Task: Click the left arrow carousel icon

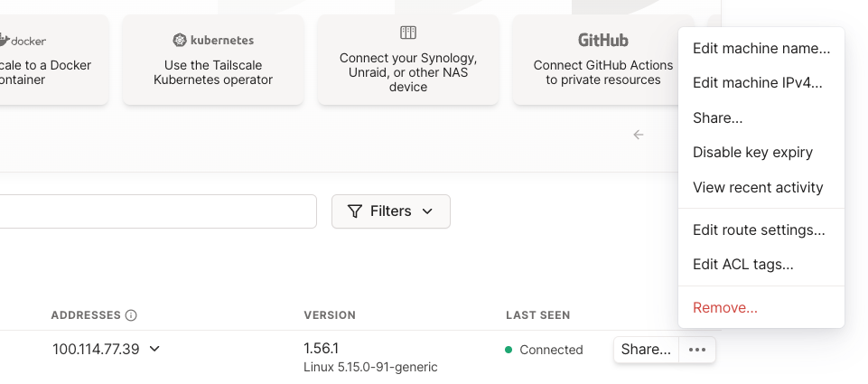Action: click(x=639, y=135)
